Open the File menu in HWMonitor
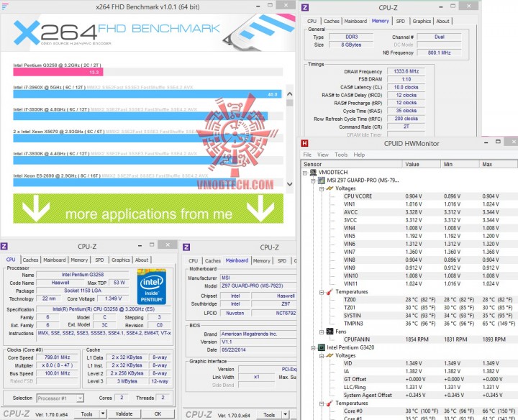This screenshot has width=518, height=420. (x=307, y=155)
